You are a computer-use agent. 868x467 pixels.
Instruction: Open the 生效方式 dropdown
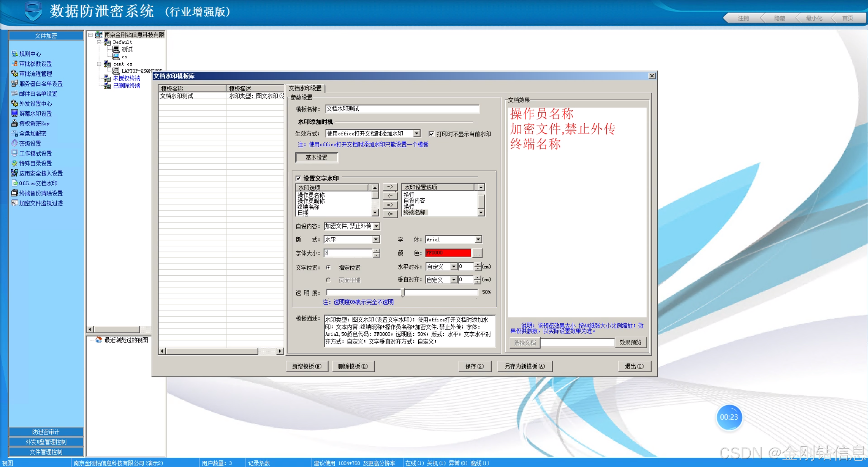(416, 134)
